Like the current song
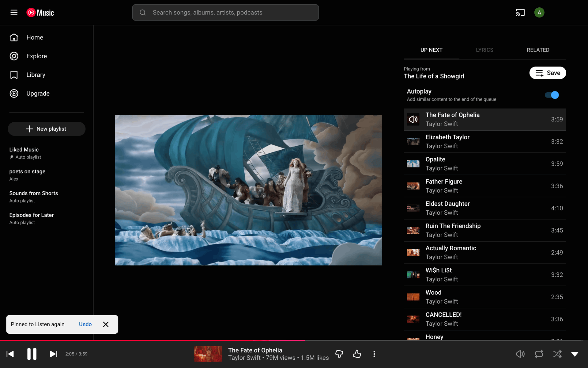Screen dimensions: 588x368 (357, 354)
